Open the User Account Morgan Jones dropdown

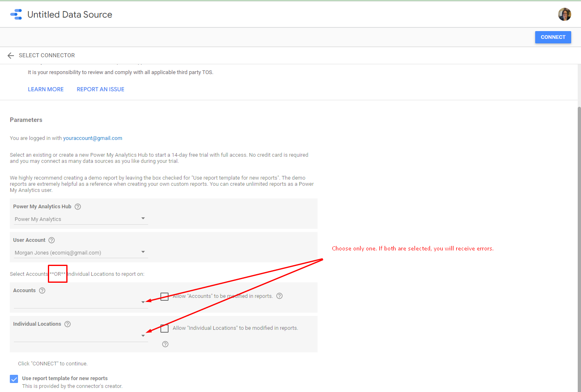point(81,252)
